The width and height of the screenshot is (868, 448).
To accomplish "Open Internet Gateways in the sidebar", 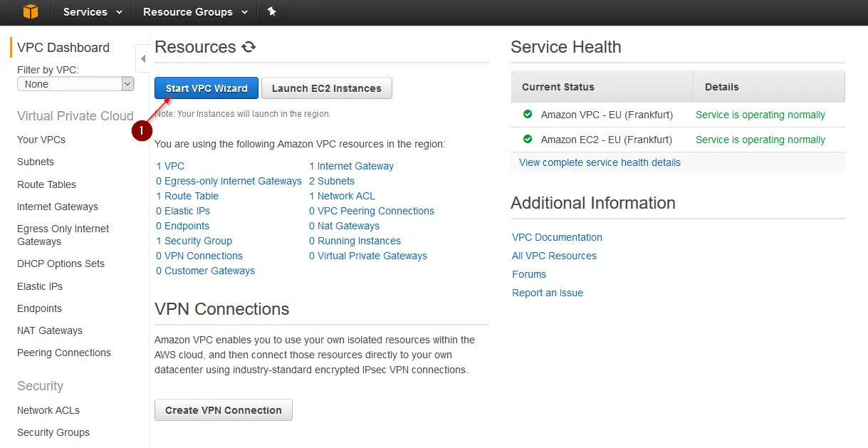I will click(x=58, y=207).
